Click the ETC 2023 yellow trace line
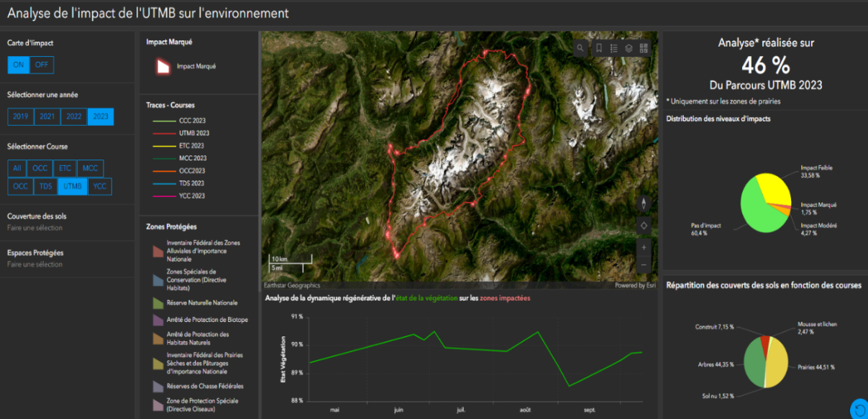The width and height of the screenshot is (868, 419). [164, 146]
